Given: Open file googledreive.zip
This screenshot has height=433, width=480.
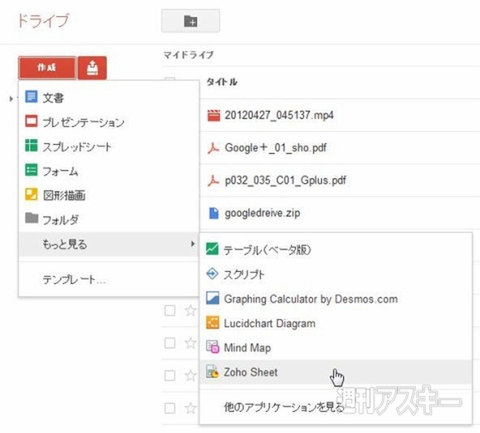Looking at the screenshot, I should pos(262,213).
